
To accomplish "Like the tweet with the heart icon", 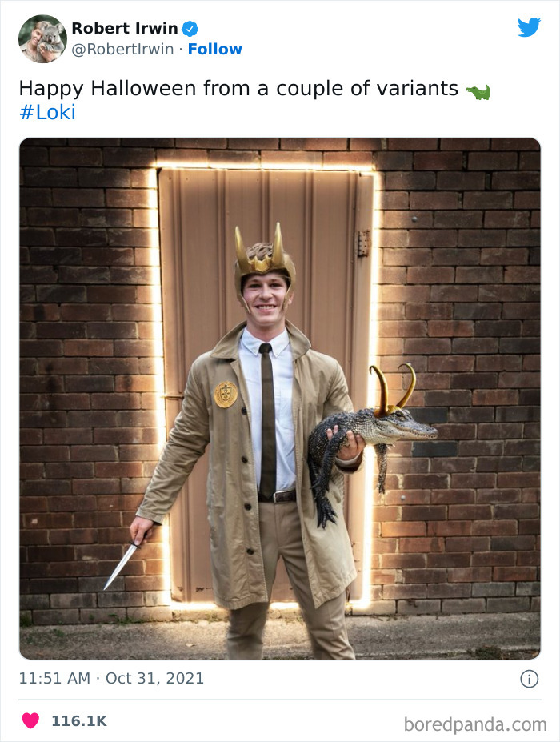I will coord(30,720).
